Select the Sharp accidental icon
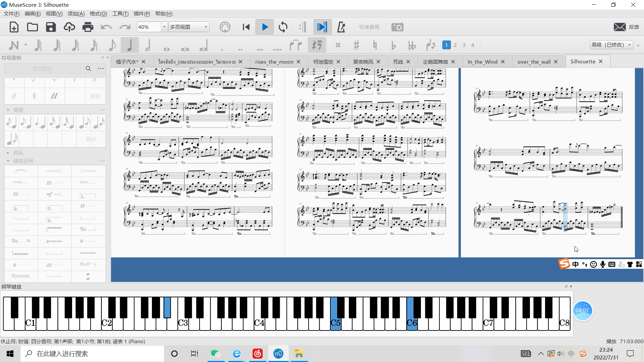The height and width of the screenshot is (362, 644). click(356, 45)
